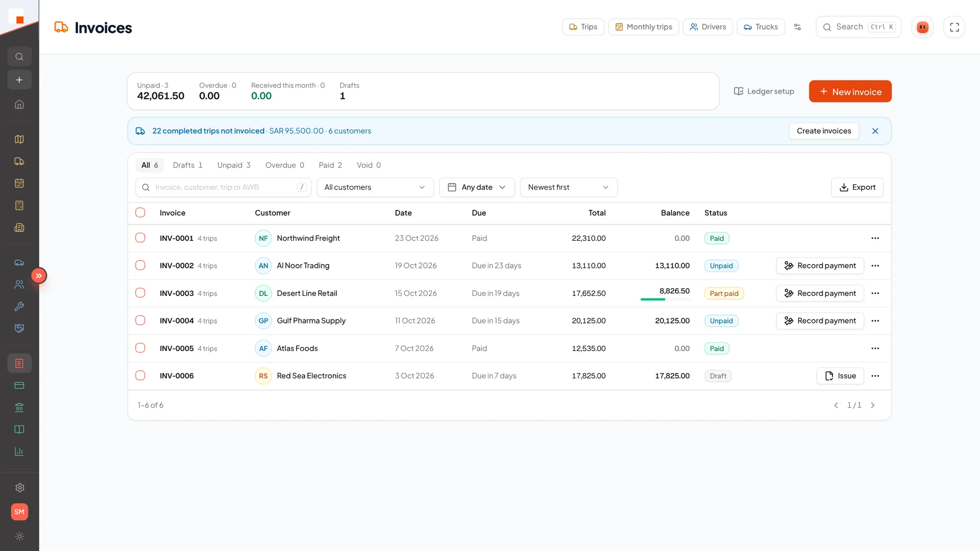Click the sidebar plus add icon
Screen dimensions: 980x551
click(x=19, y=80)
